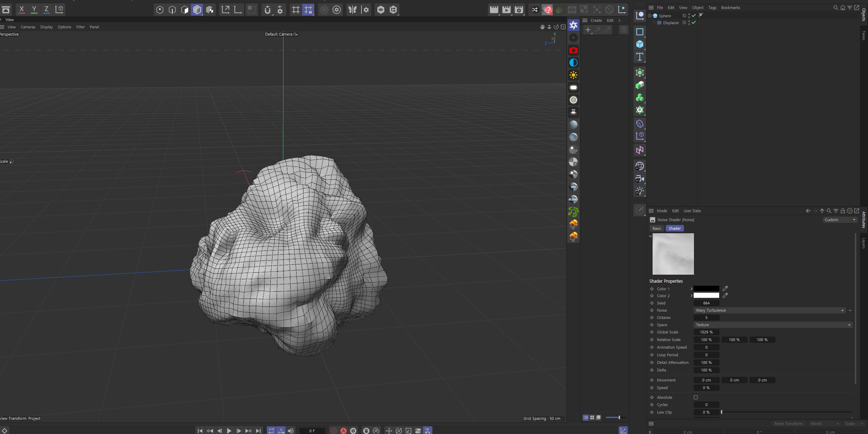Image resolution: width=868 pixels, height=434 pixels.
Task: Render to Picture Viewer icon
Action: pyautogui.click(x=506, y=10)
